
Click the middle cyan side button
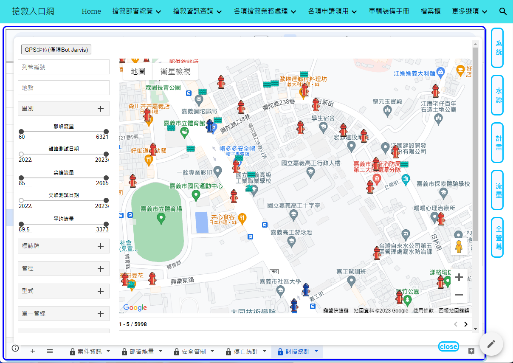click(497, 143)
